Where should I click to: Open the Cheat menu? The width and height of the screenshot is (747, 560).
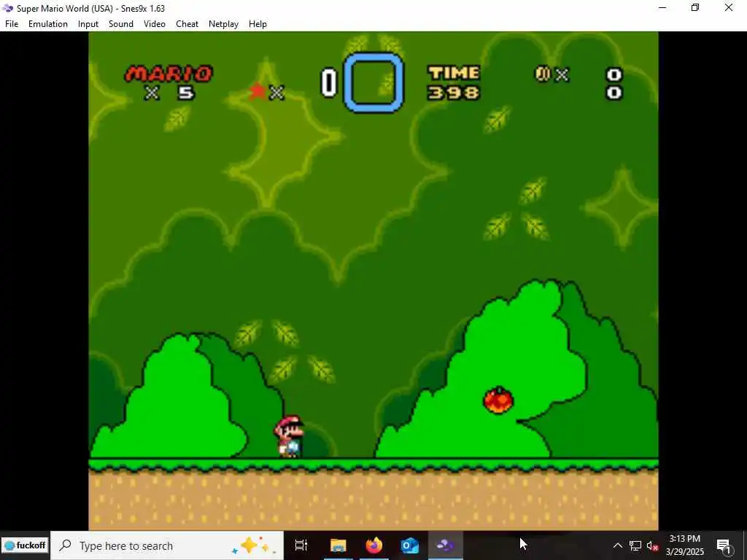(187, 24)
